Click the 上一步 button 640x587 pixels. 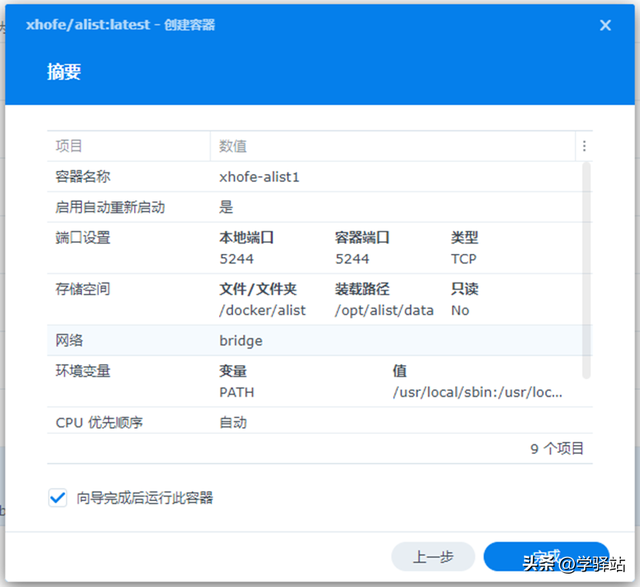(x=433, y=556)
